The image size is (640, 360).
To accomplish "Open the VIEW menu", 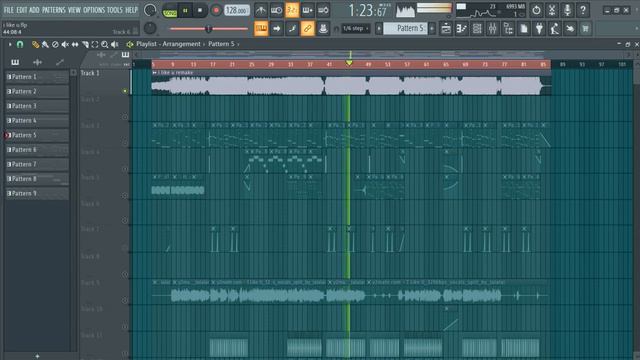I will click(x=74, y=10).
